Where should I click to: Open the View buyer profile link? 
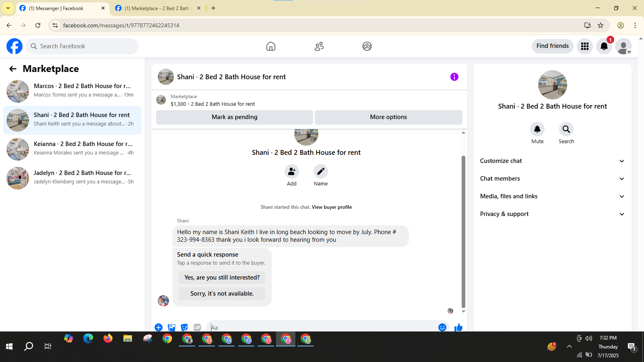(x=332, y=207)
